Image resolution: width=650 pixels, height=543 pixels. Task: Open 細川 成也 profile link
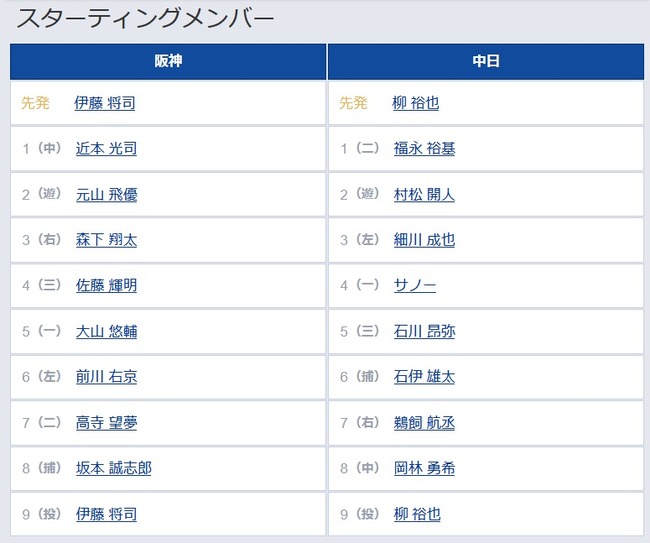click(424, 240)
